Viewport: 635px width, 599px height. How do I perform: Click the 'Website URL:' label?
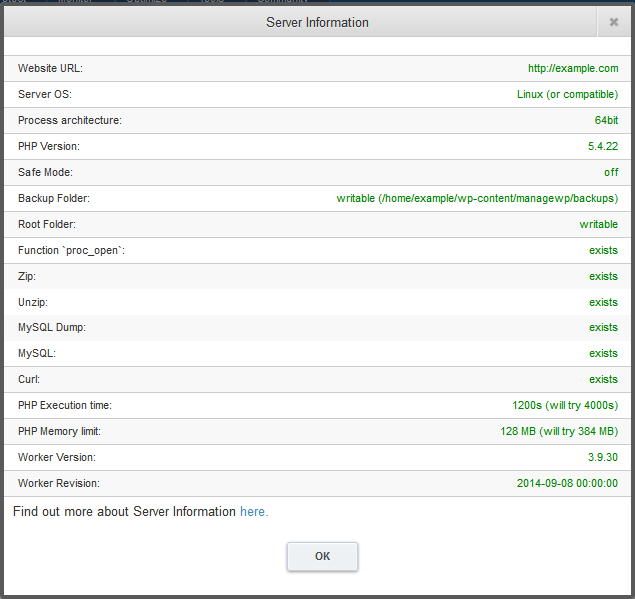50,68
